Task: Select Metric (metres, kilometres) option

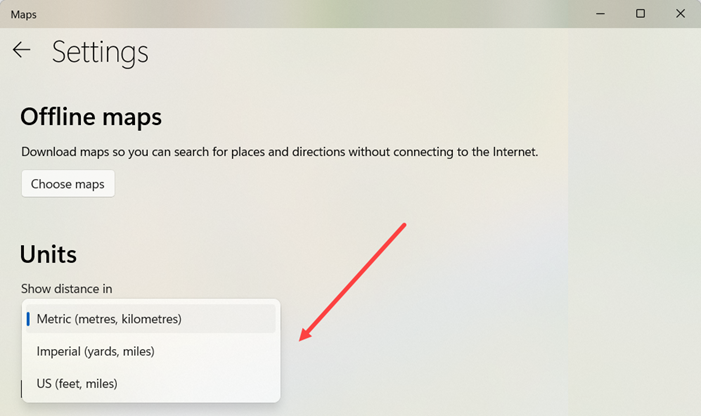Action: pyautogui.click(x=109, y=319)
